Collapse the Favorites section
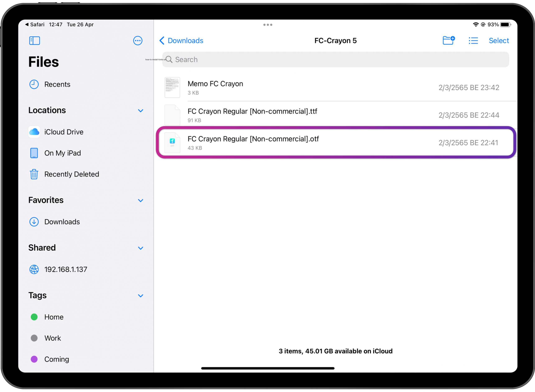This screenshot has height=392, width=535. click(140, 201)
